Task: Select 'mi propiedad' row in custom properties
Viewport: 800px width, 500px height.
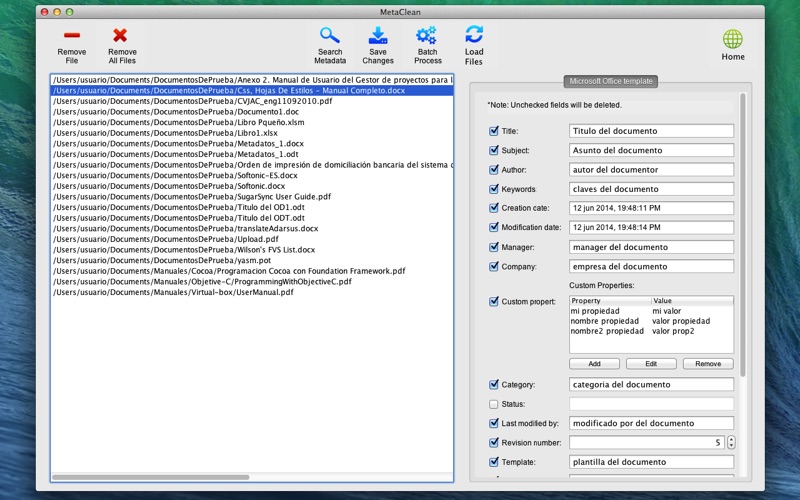Action: tap(651, 311)
